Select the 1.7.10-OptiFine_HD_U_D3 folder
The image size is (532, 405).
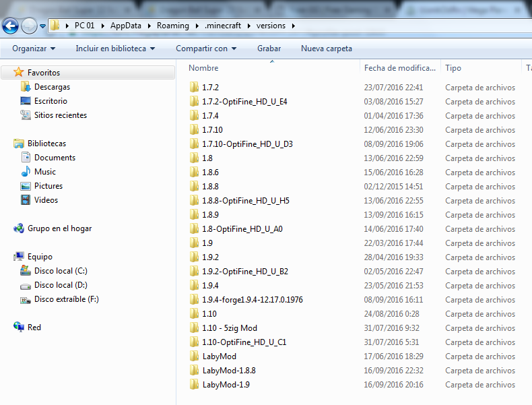coord(247,144)
